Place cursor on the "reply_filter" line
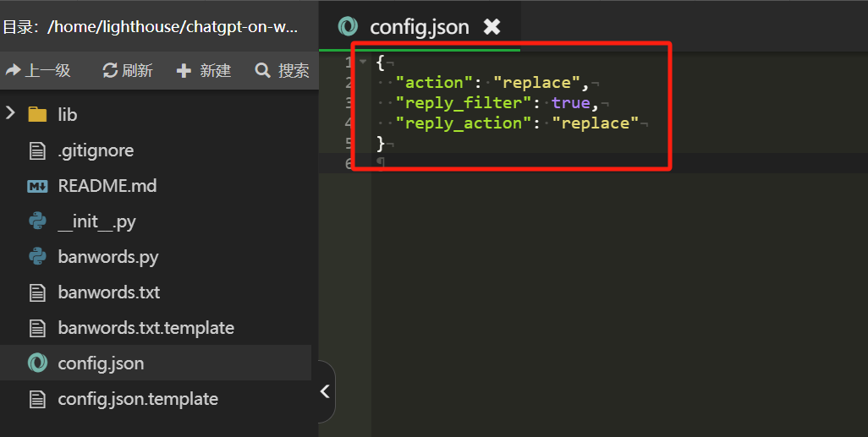 (491, 103)
